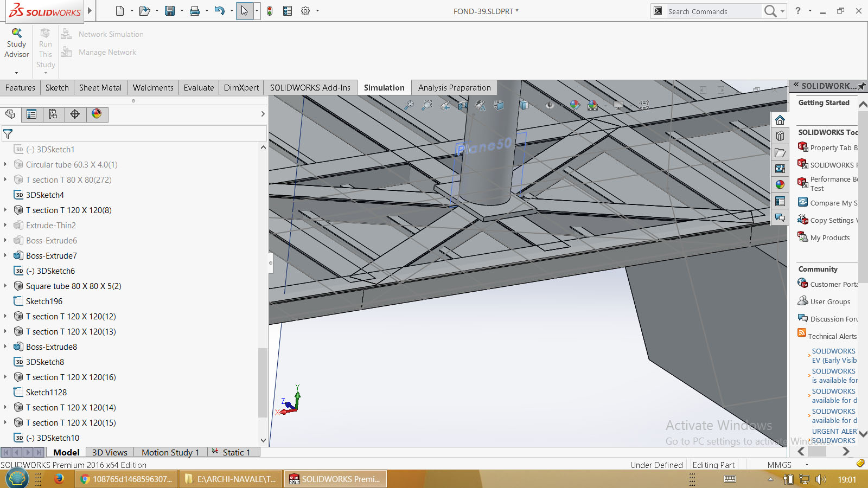Open the Motion Study 1 tab
868x488 pixels.
pyautogui.click(x=170, y=452)
